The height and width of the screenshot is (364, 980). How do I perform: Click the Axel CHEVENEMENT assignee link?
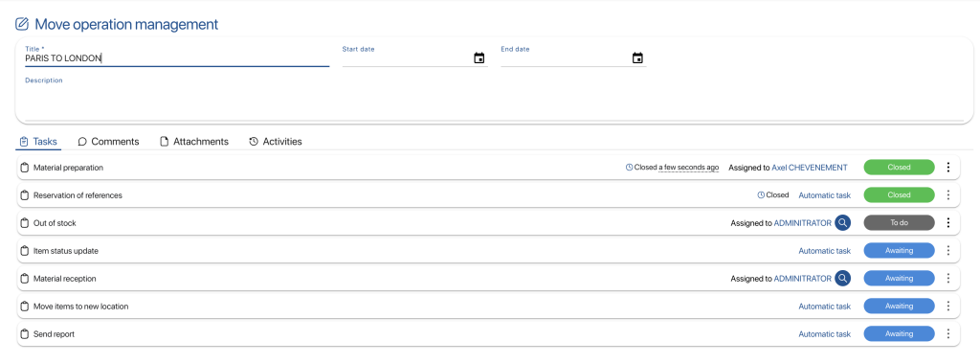point(810,168)
